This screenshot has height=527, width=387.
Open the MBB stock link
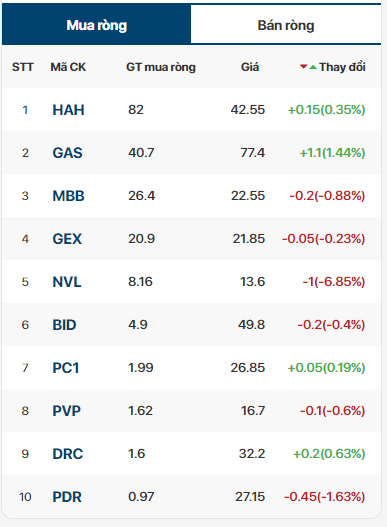(x=68, y=196)
